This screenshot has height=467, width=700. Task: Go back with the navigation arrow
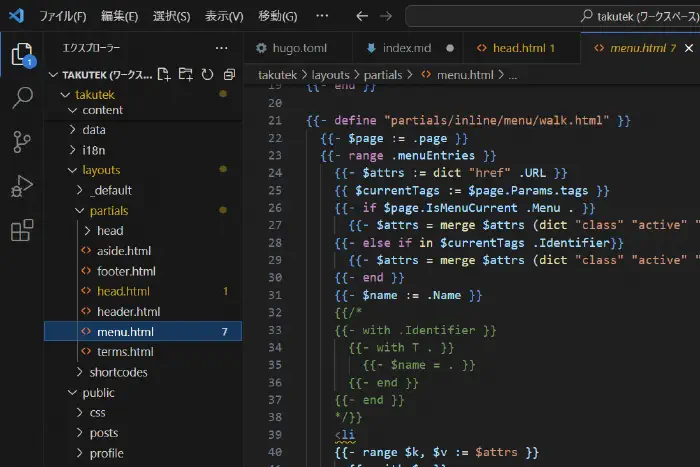[361, 16]
